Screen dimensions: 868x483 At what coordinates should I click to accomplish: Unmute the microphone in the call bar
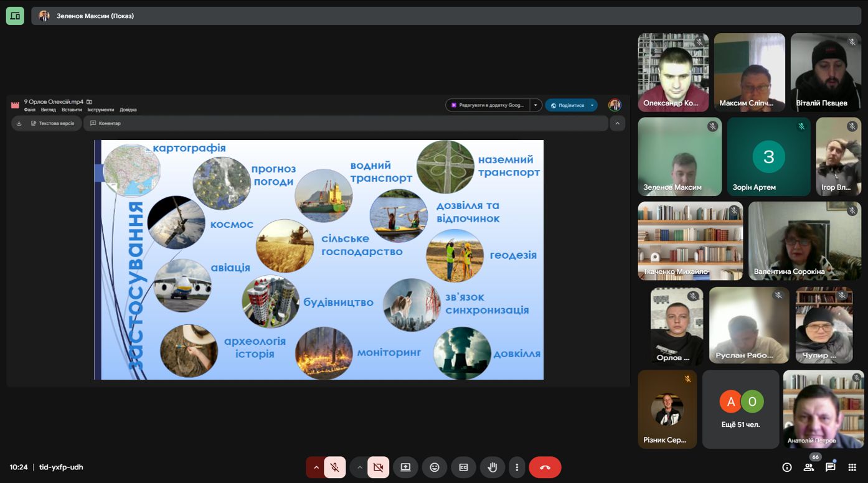(334, 467)
